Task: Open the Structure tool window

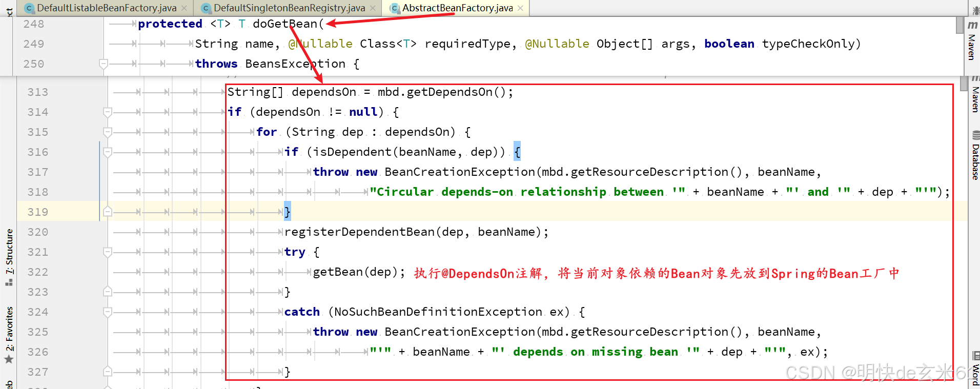Action: point(9,257)
